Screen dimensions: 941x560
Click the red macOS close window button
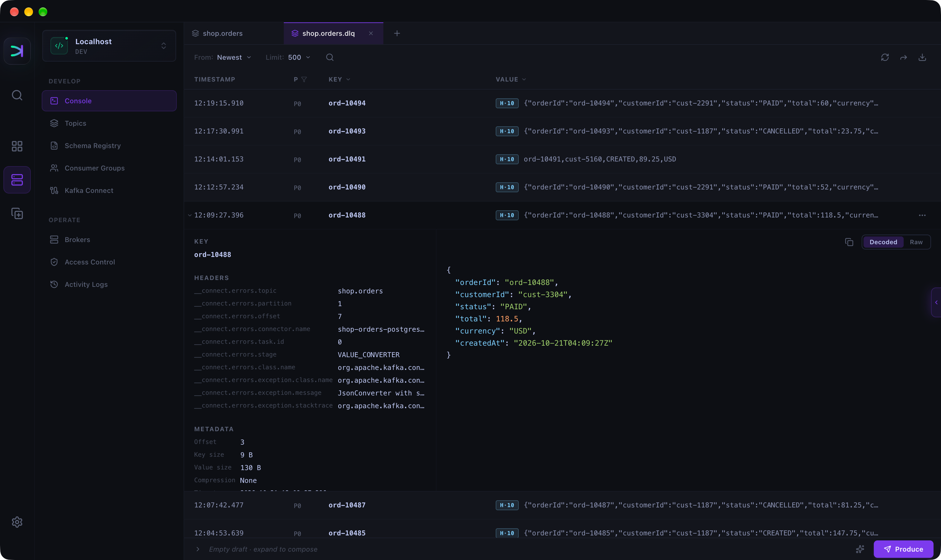[14, 12]
